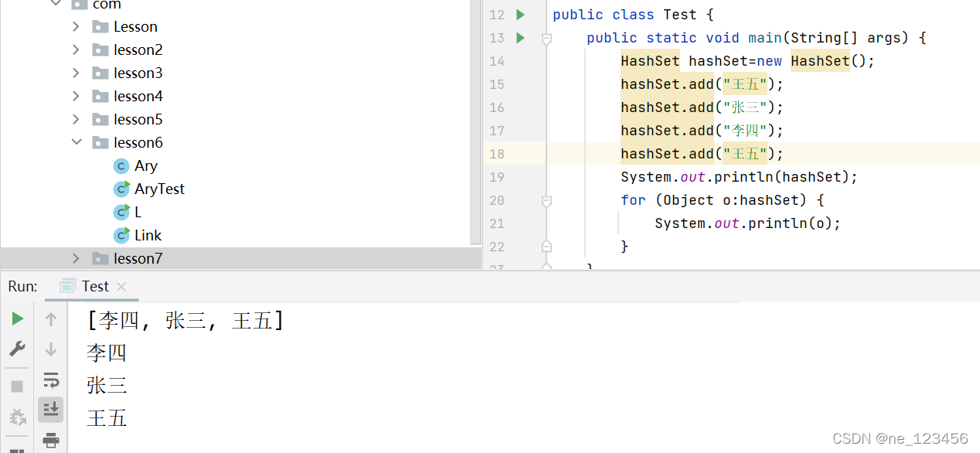Collapse the code fold at line 13
The width and height of the screenshot is (980, 453).
pos(546,37)
